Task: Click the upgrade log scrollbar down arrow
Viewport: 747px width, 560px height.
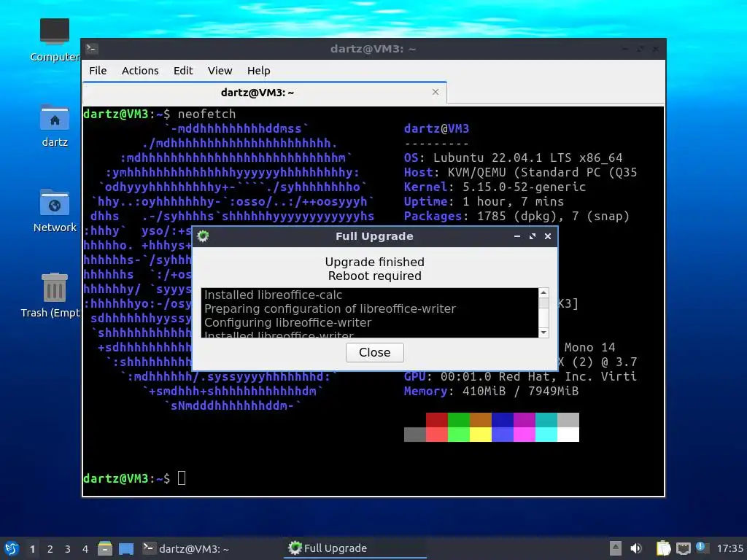Action: point(543,332)
